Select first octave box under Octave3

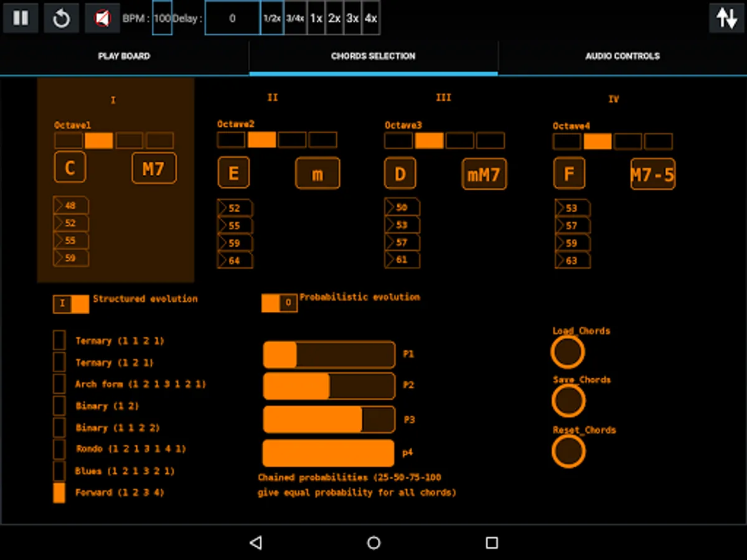(398, 140)
